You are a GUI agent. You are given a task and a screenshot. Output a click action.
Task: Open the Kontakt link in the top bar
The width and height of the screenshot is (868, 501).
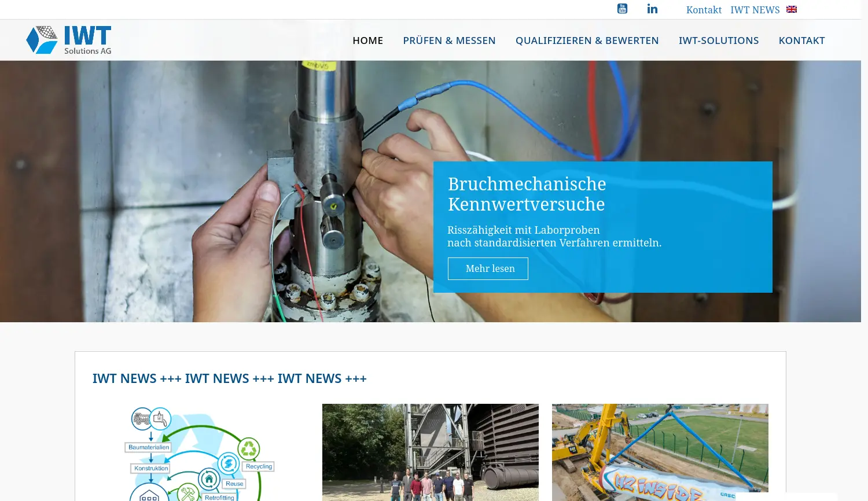(704, 9)
